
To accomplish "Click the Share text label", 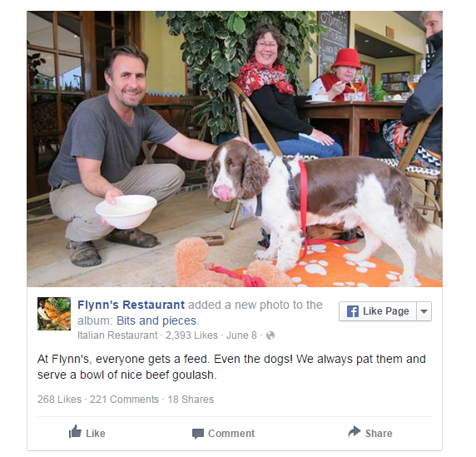I will click(x=379, y=434).
